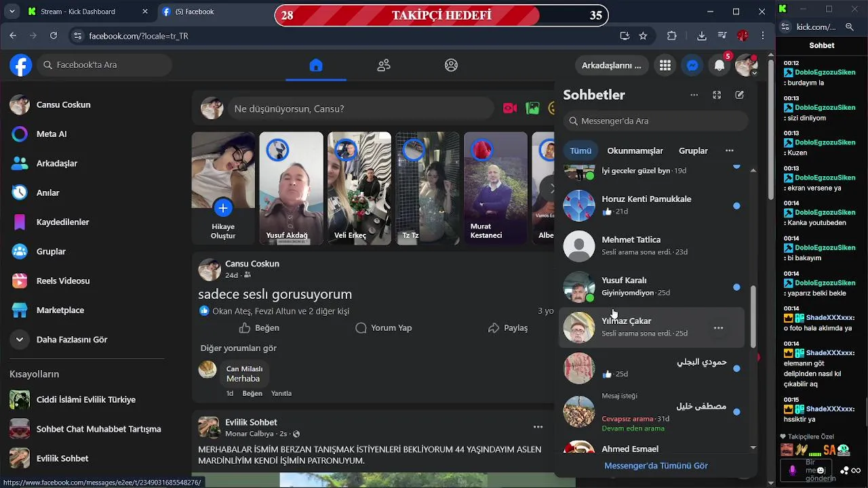
Task: Open Gruplar in left sidebar
Action: click(x=87, y=251)
